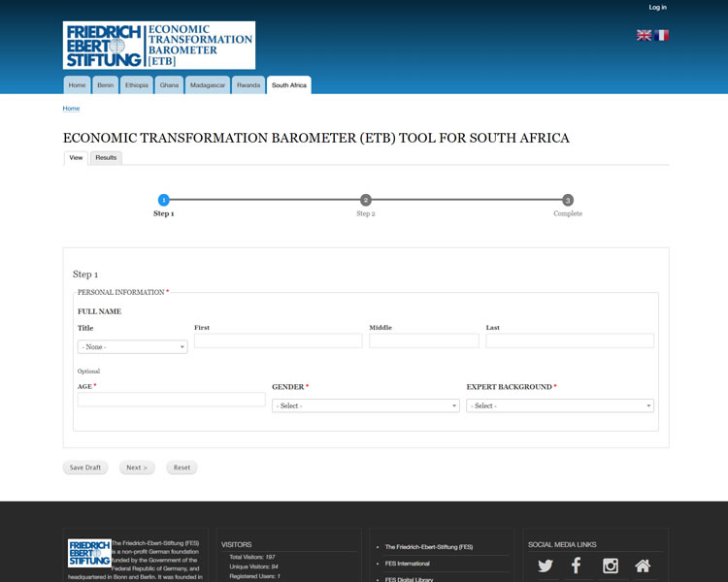Focus the Age input field
Viewport: 728px width, 582px height.
pyautogui.click(x=171, y=400)
